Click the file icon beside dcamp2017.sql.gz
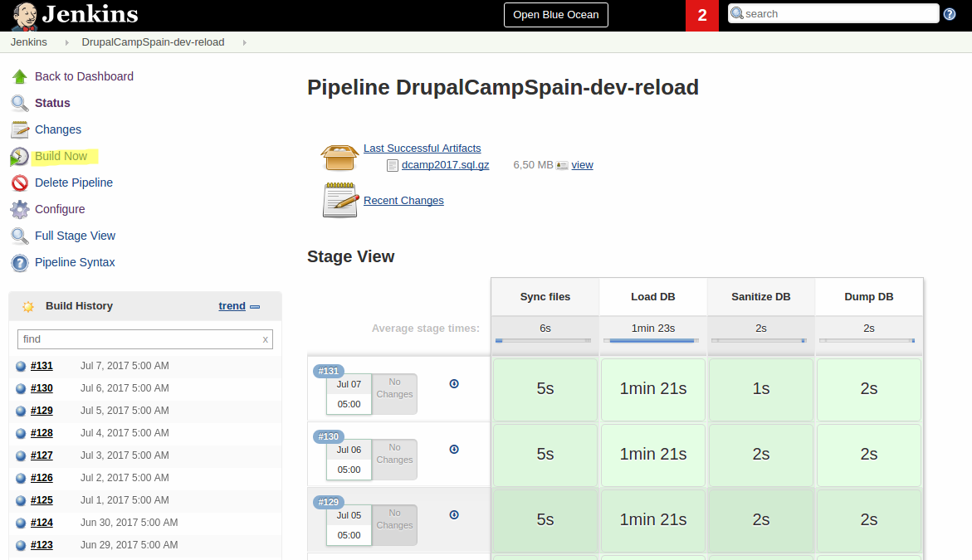The width and height of the screenshot is (972, 560). coord(393,165)
